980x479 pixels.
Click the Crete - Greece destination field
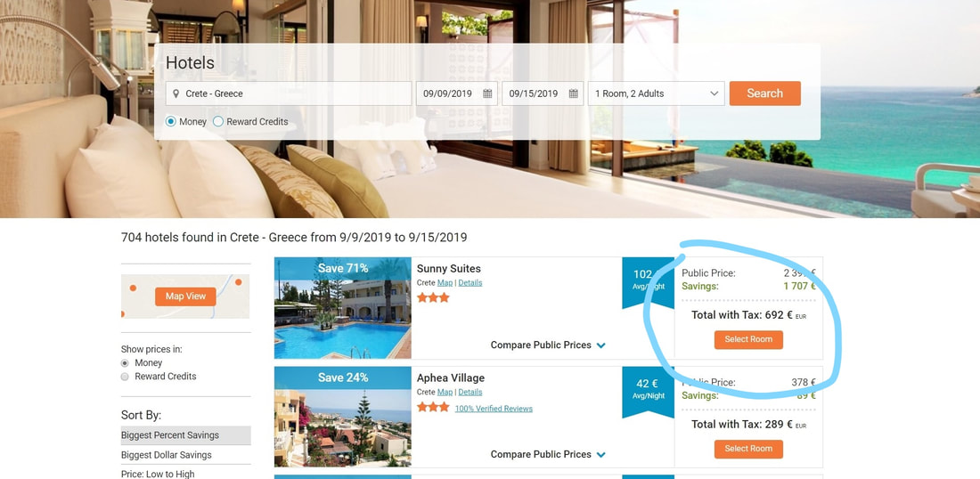(289, 93)
